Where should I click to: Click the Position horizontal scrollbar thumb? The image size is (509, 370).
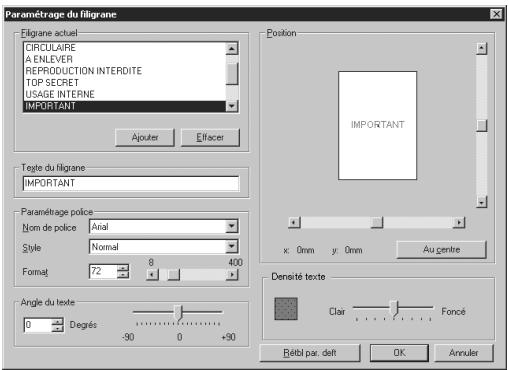click(x=377, y=222)
